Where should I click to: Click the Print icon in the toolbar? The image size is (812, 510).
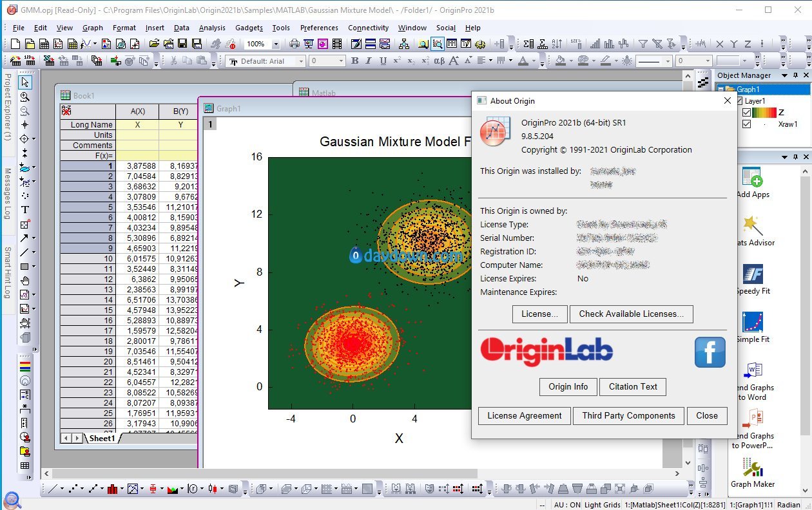point(295,44)
